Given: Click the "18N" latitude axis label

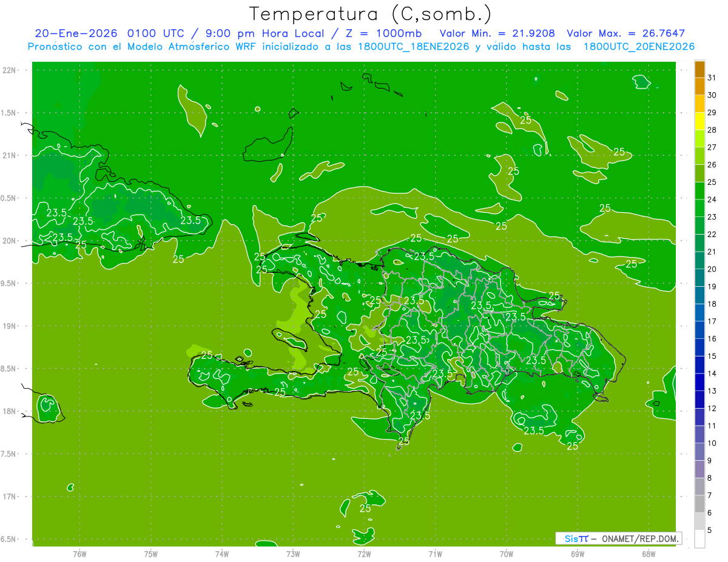Looking at the screenshot, I should click(x=10, y=411).
